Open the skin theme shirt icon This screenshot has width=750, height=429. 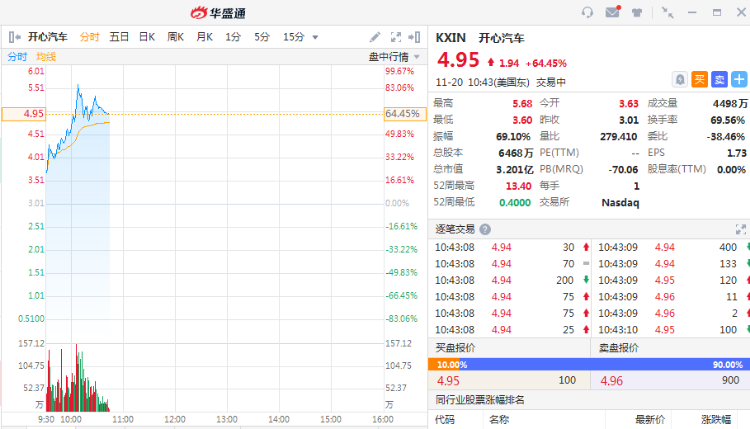click(x=638, y=12)
